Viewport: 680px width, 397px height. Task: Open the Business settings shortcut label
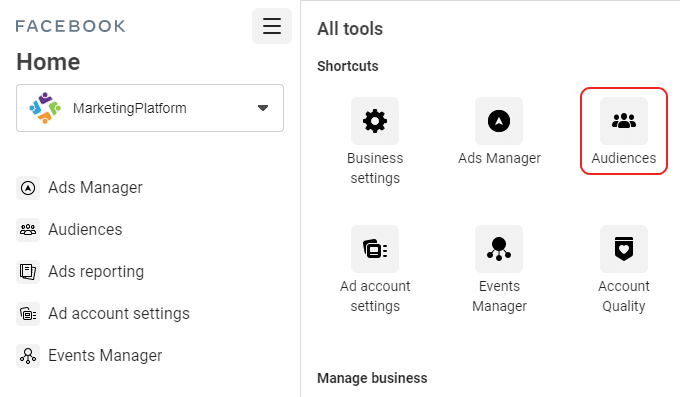click(375, 168)
